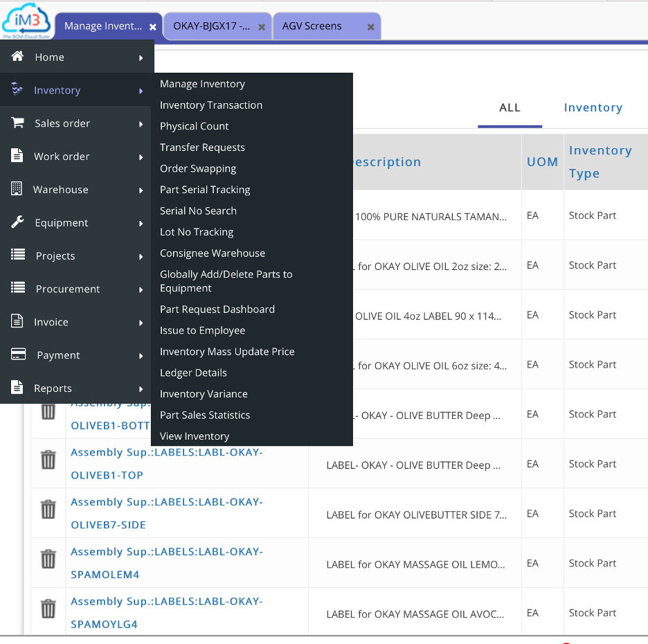Image resolution: width=648 pixels, height=644 pixels.
Task: Open Part Serial Tracking menu entry
Action: tap(205, 190)
